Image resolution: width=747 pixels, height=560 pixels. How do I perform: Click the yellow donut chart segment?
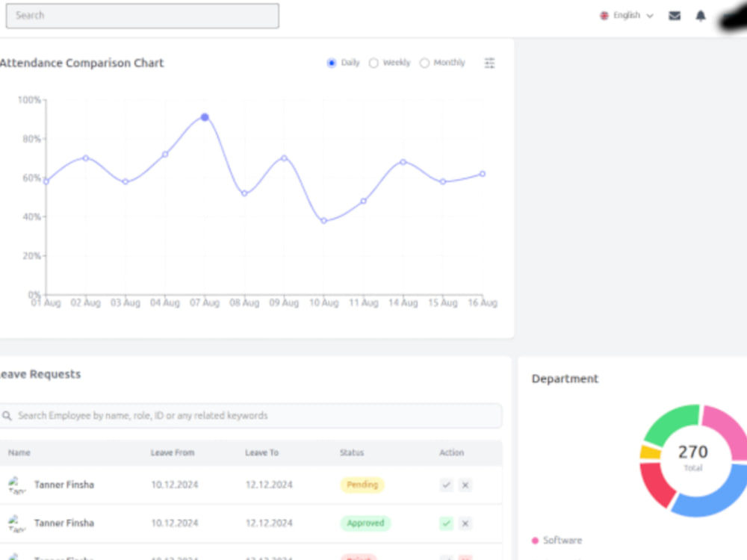[651, 452]
